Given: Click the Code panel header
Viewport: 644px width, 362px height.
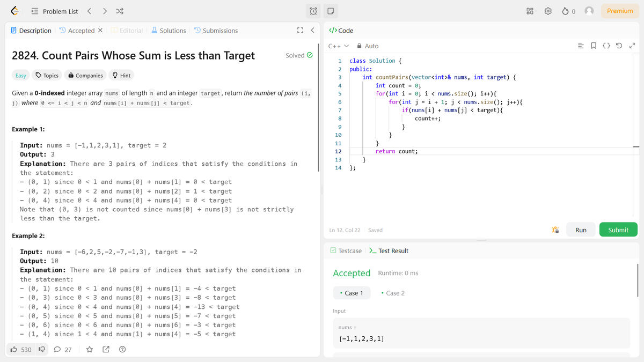Looking at the screenshot, I should [341, 31].
